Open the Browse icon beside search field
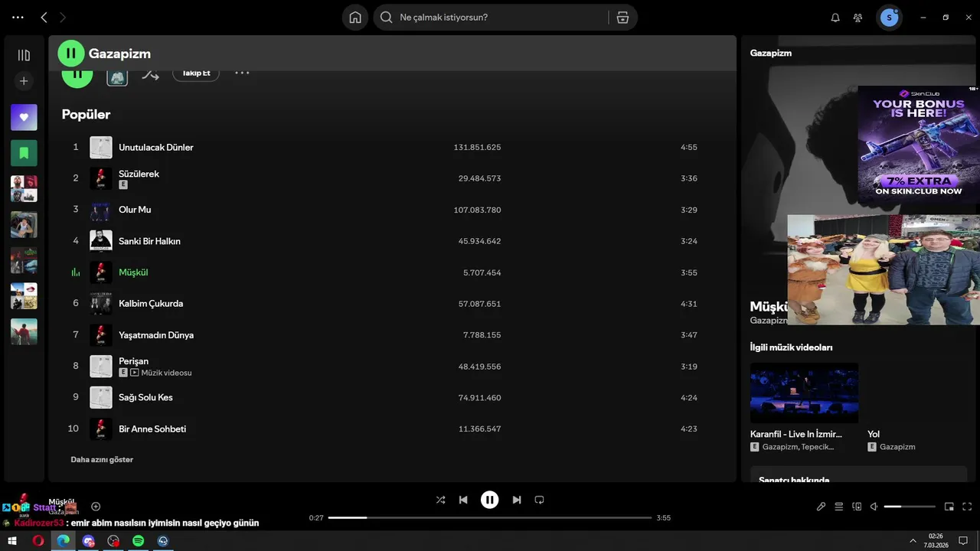 [622, 18]
